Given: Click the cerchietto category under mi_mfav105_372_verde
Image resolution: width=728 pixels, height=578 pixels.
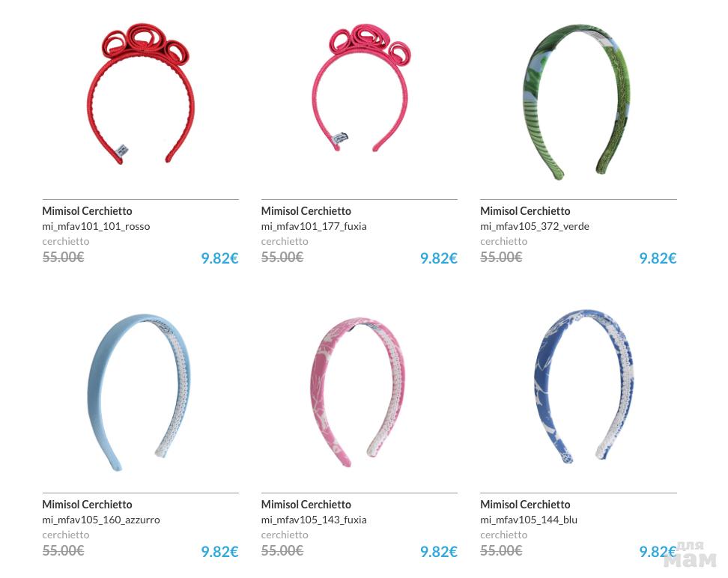Looking at the screenshot, I should pos(504,241).
